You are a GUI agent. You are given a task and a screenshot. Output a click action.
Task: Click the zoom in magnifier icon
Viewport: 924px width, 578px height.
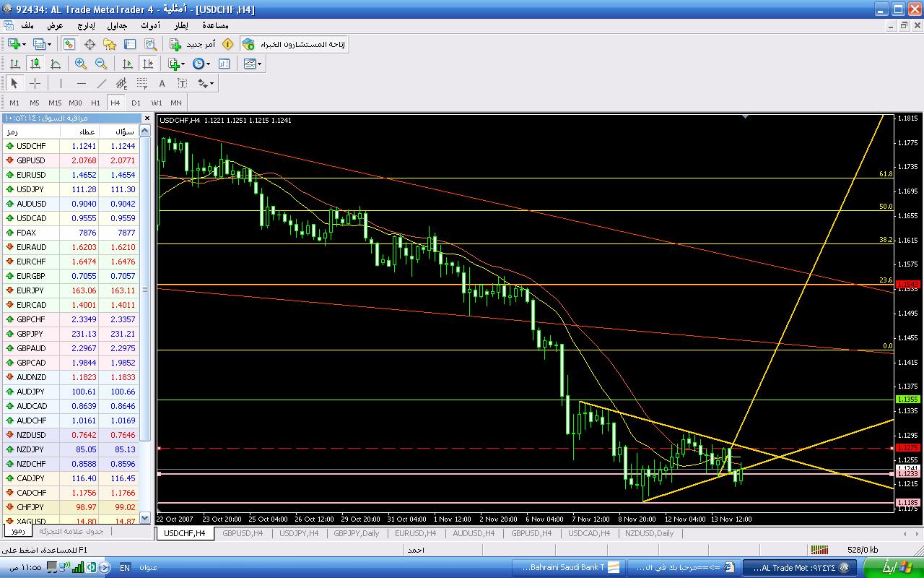81,64
